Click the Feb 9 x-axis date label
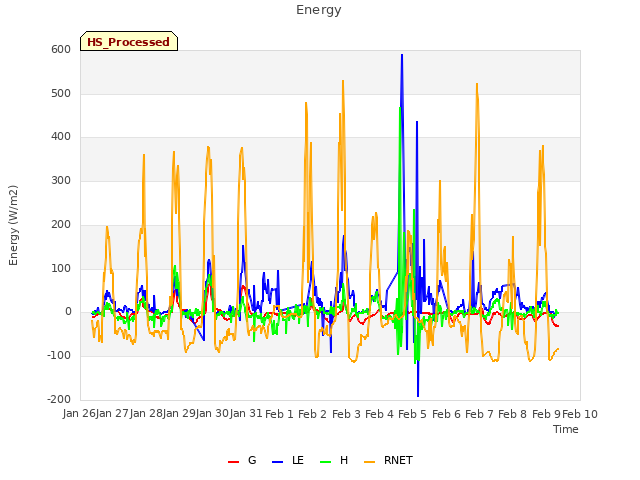This screenshot has width=640, height=480. 547,414
